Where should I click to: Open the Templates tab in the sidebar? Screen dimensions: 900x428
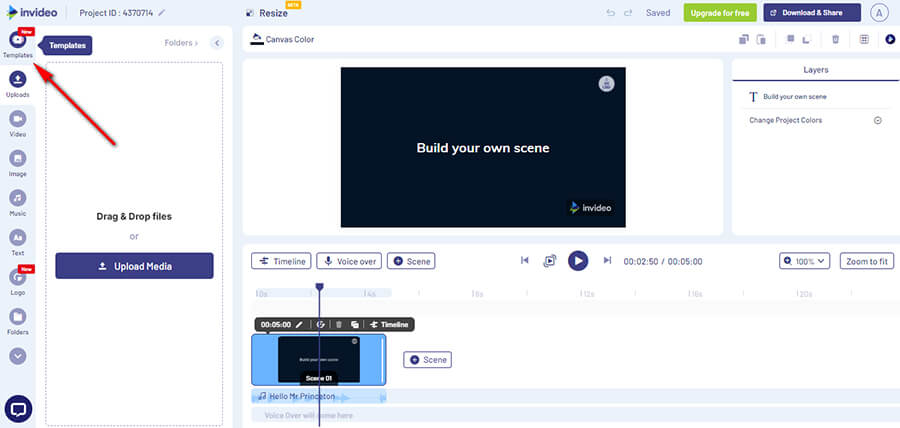click(x=18, y=40)
